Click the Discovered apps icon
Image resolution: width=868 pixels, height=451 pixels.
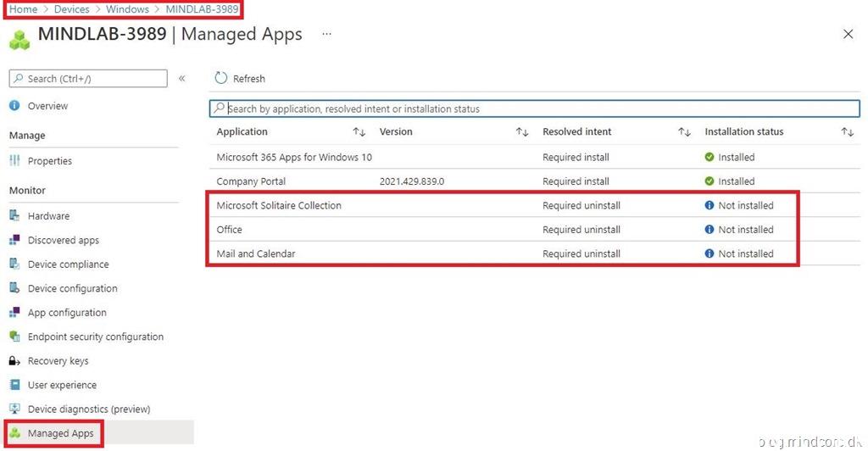[14, 240]
